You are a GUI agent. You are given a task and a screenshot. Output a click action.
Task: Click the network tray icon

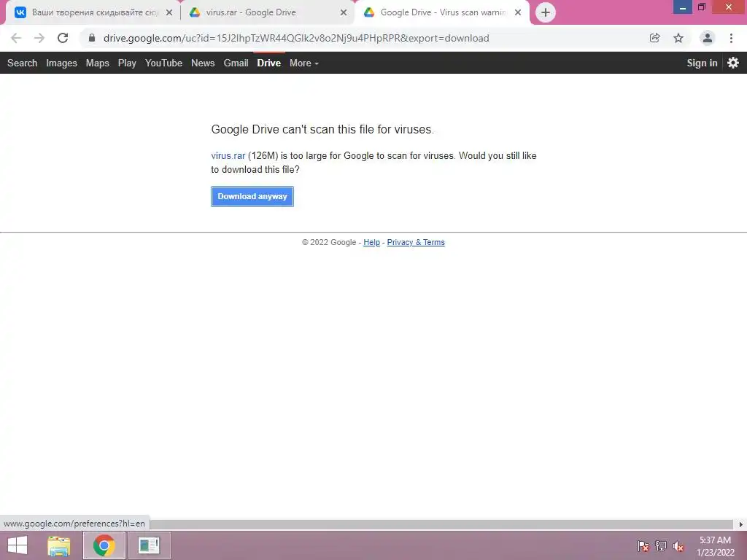click(661, 546)
